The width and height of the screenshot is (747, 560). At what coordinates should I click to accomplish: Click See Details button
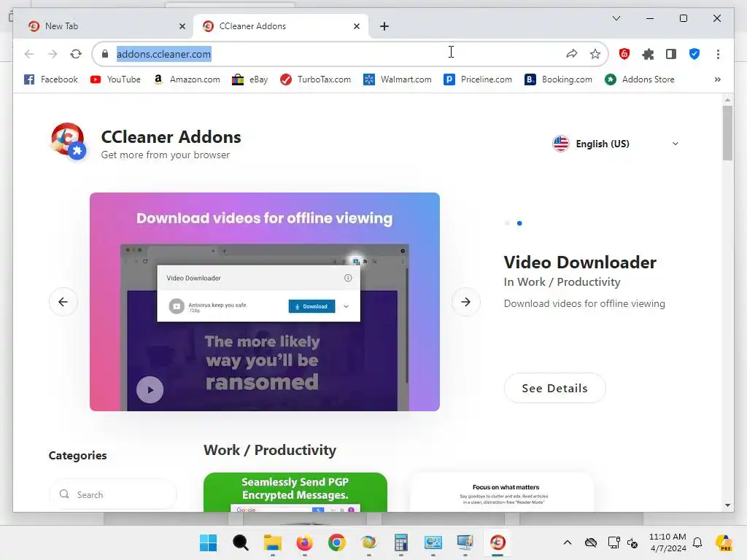click(554, 388)
